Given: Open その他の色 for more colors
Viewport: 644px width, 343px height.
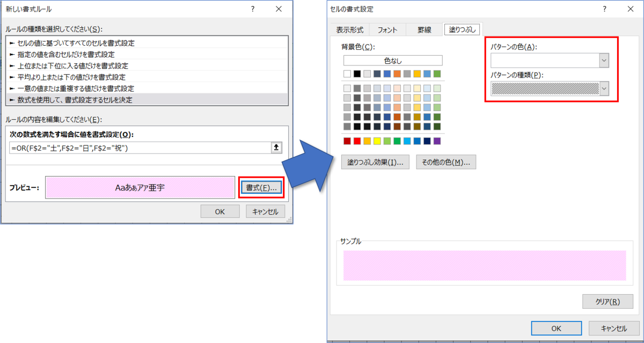Looking at the screenshot, I should coord(445,162).
